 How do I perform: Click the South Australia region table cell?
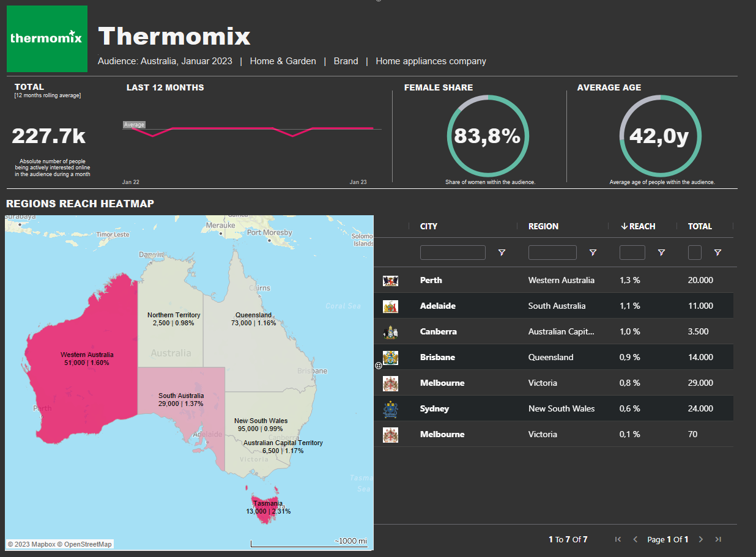557,306
